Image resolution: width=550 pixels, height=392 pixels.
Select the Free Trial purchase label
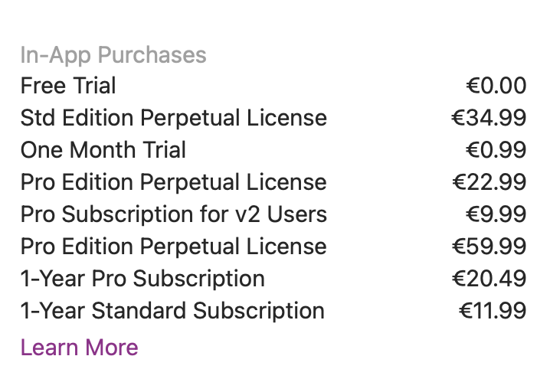(68, 86)
